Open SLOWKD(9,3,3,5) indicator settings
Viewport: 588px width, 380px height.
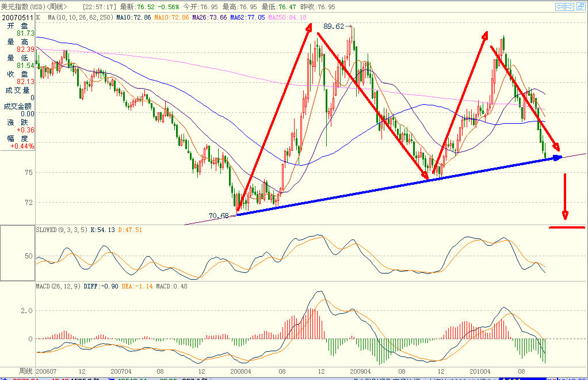coord(62,230)
